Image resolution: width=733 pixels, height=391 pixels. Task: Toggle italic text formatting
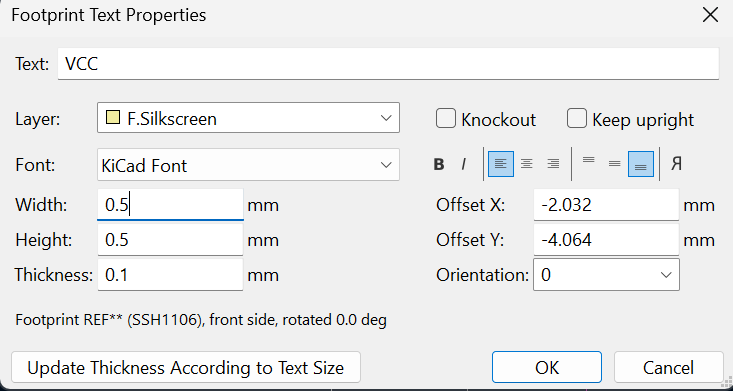pyautogui.click(x=463, y=164)
